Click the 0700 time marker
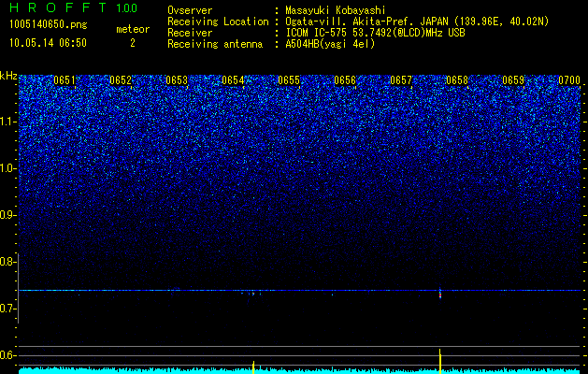The height and width of the screenshot is (374, 588). pos(569,80)
